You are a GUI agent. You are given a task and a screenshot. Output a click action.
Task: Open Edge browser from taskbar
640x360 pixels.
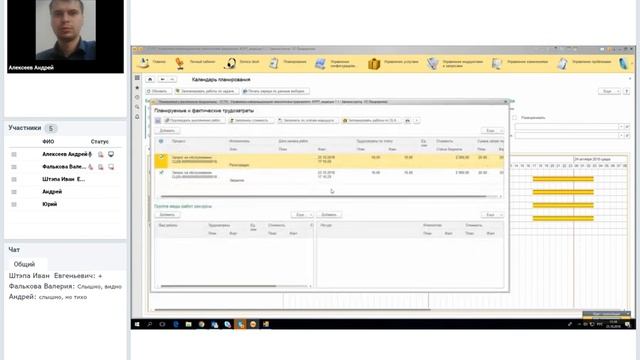coord(176,324)
